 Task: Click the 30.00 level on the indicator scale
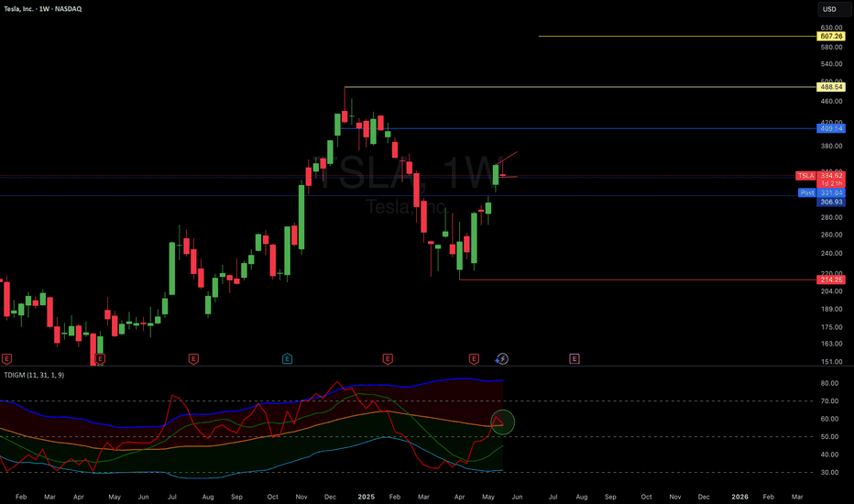pyautogui.click(x=829, y=473)
